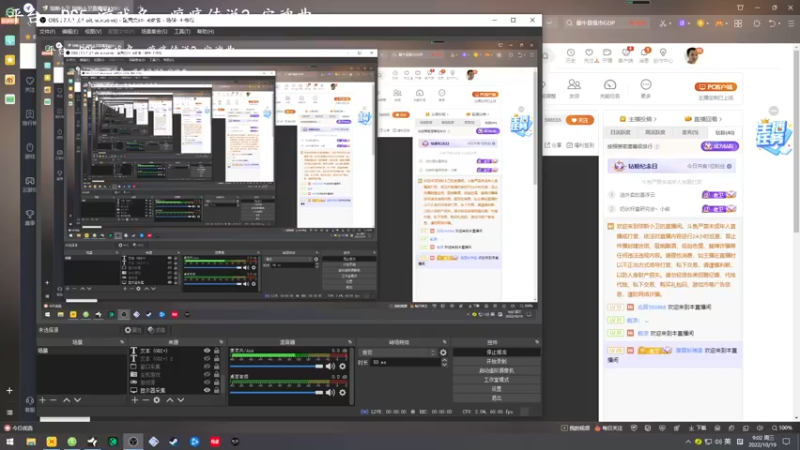Open 消息 bell notification icon
This screenshot has width=800, height=450.
(644, 55)
